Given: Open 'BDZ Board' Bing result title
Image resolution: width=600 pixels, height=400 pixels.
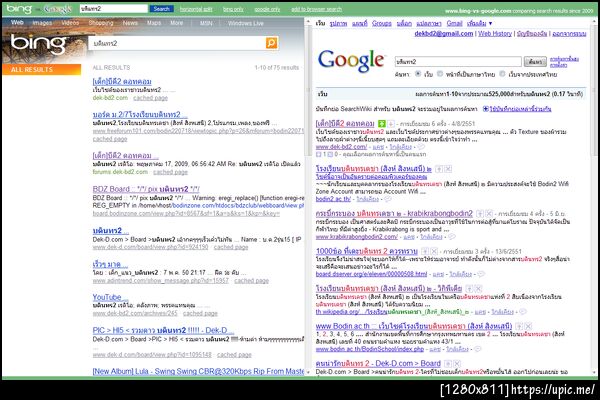Looking at the screenshot, I should 146,189.
